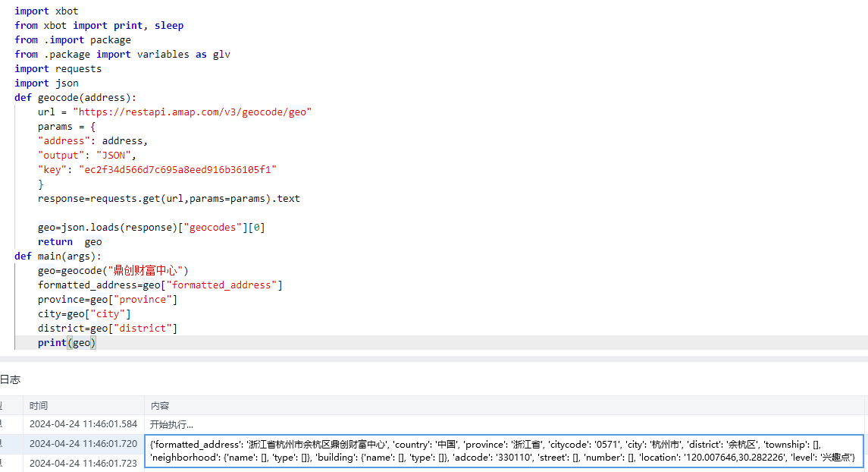
Task: Click the timestamp 2024-04-24 11:46:01.720
Action: click(x=83, y=444)
